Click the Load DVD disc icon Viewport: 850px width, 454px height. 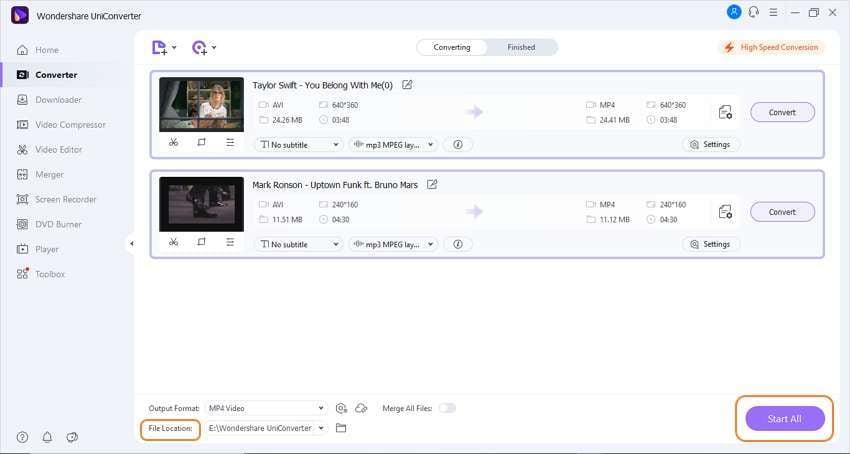199,48
